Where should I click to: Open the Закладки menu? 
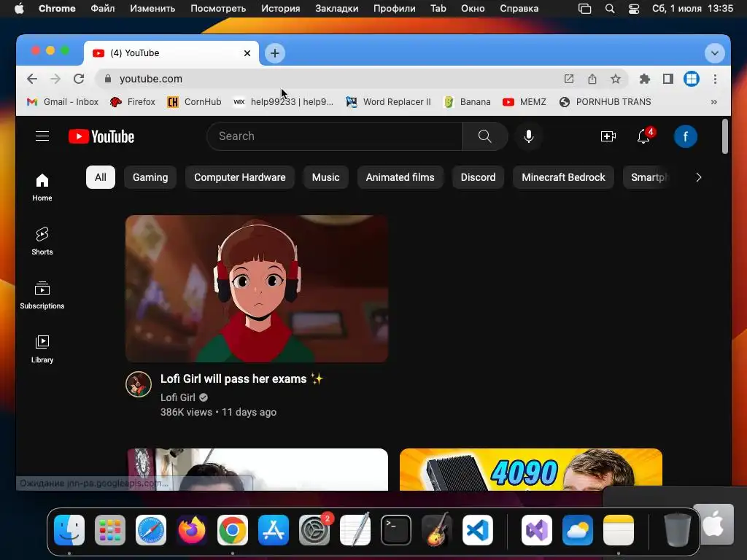(x=337, y=9)
